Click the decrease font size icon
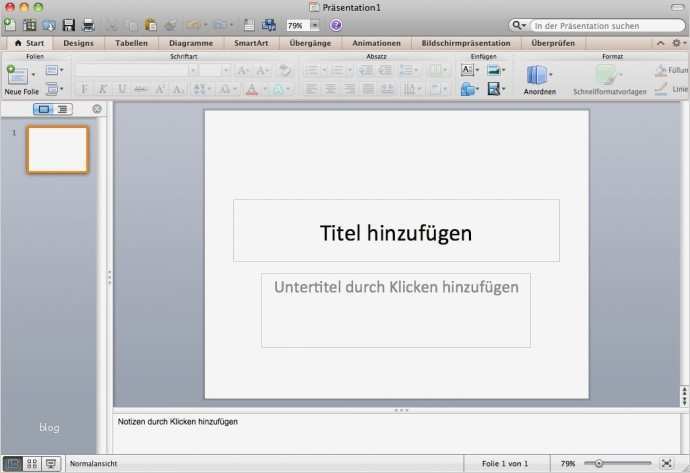This screenshot has width=690, height=473. point(262,70)
